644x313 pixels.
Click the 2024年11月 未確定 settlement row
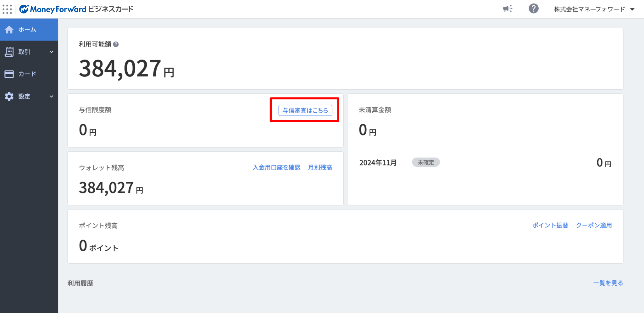(485, 163)
